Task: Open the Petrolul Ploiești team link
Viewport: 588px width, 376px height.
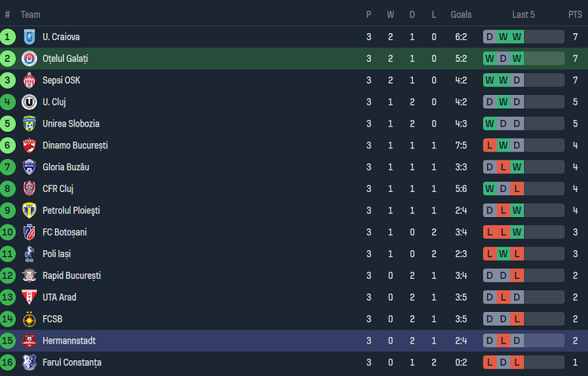Action: [x=71, y=210]
